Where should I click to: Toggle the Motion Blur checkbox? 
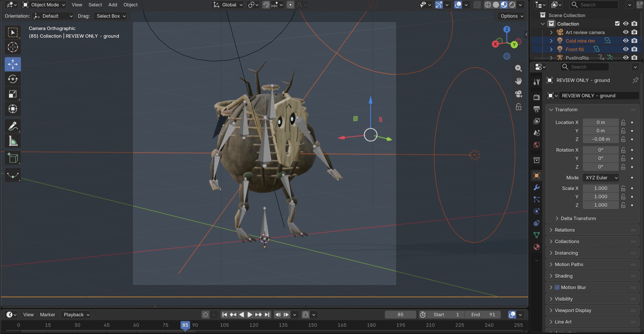click(557, 287)
